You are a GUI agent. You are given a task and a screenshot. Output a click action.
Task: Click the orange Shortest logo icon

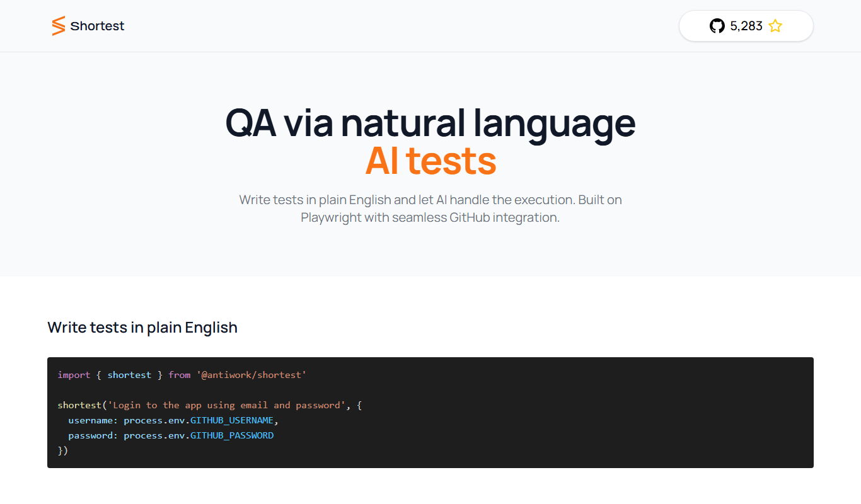(59, 26)
